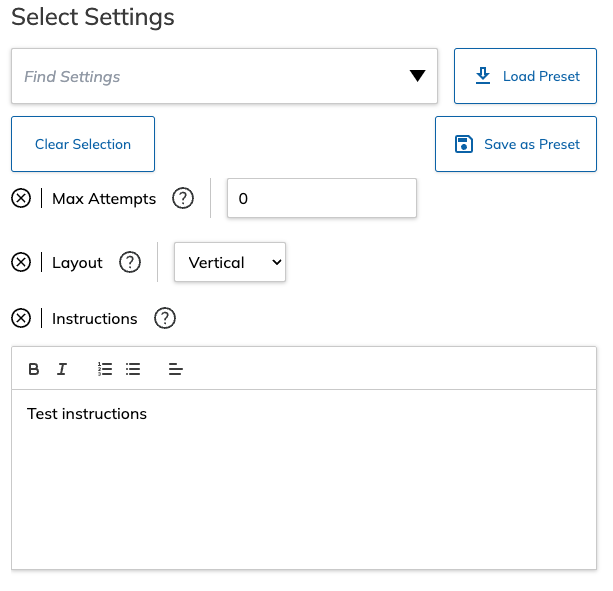Click the Load Preset button
The height and width of the screenshot is (591, 613).
[525, 76]
